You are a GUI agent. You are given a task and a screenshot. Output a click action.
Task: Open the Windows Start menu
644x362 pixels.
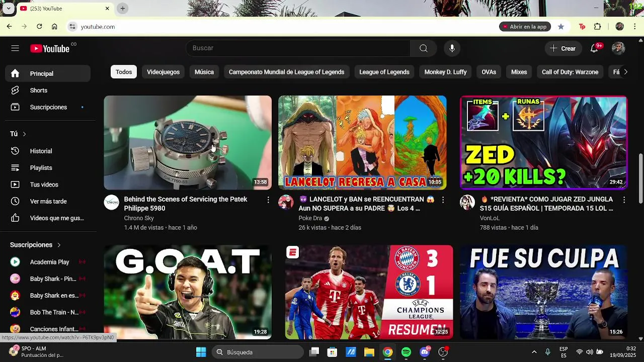point(201,352)
